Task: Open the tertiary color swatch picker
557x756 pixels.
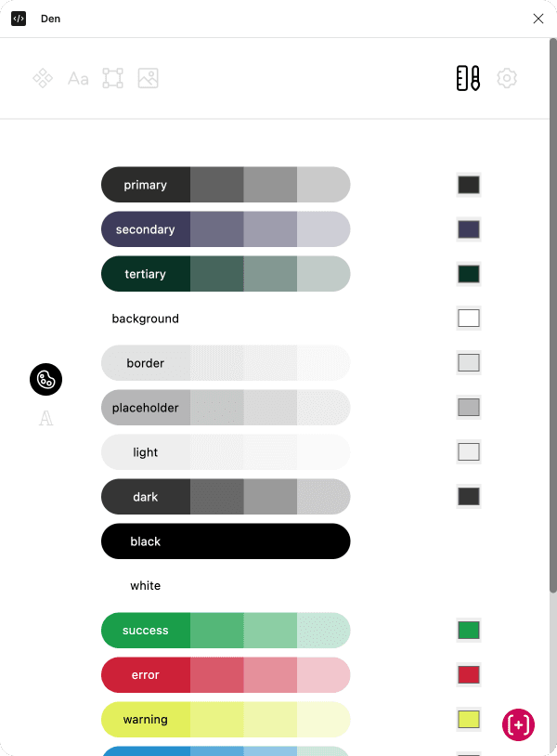Action: pyautogui.click(x=469, y=274)
